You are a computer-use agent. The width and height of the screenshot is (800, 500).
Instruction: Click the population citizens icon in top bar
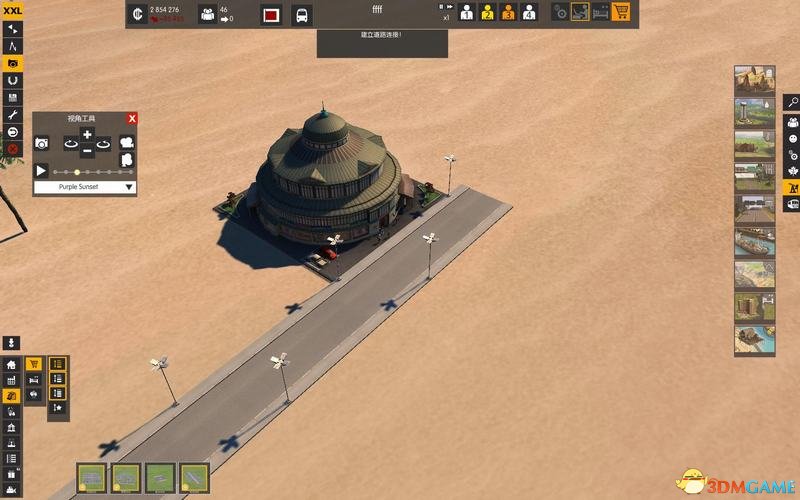[x=208, y=14]
